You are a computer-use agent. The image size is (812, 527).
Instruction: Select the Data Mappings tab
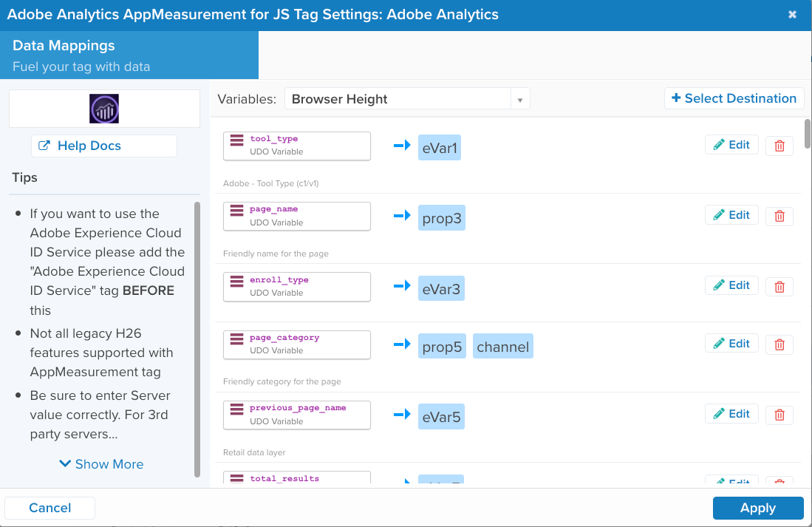tap(129, 55)
